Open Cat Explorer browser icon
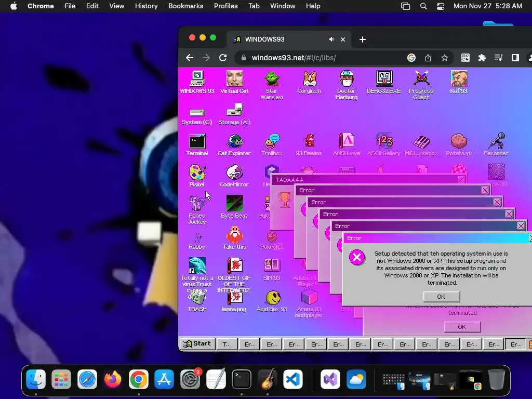Image resolution: width=532 pixels, height=399 pixels. tap(234, 145)
